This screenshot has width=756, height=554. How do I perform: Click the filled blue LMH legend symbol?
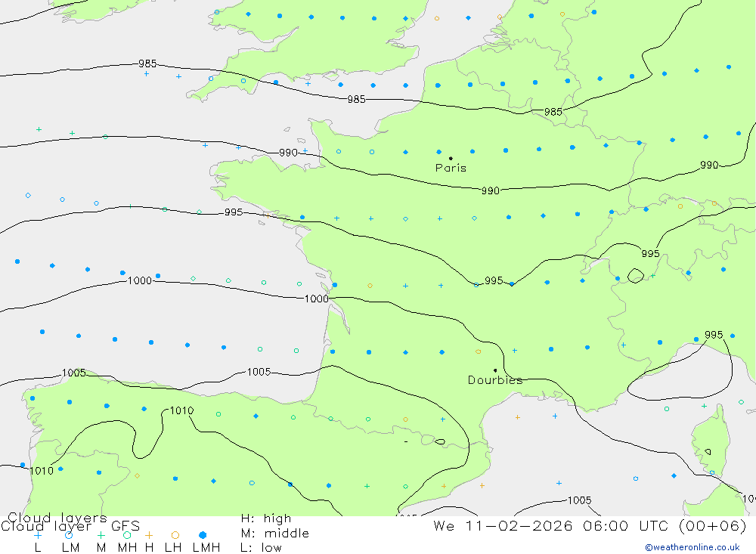click(x=203, y=535)
